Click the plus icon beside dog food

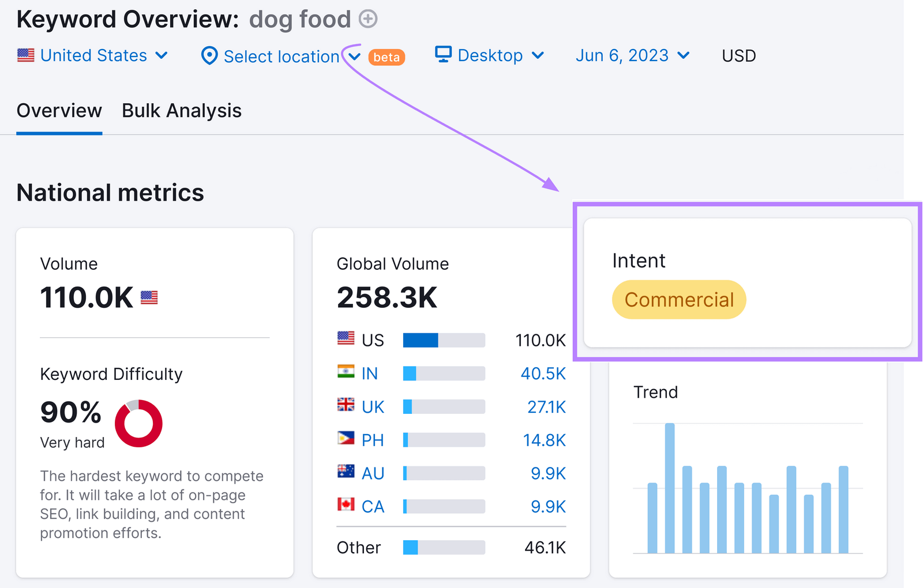tap(367, 19)
